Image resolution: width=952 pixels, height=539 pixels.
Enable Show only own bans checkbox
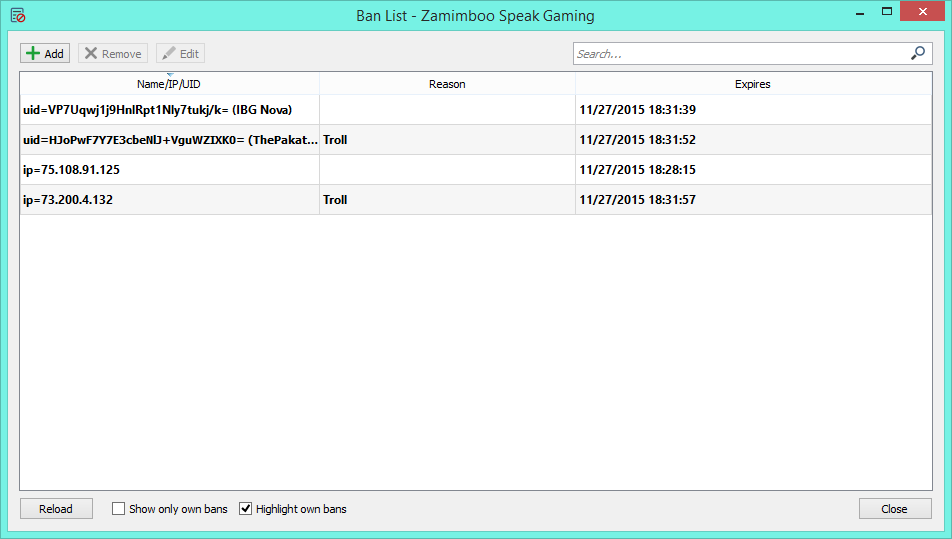click(x=118, y=509)
